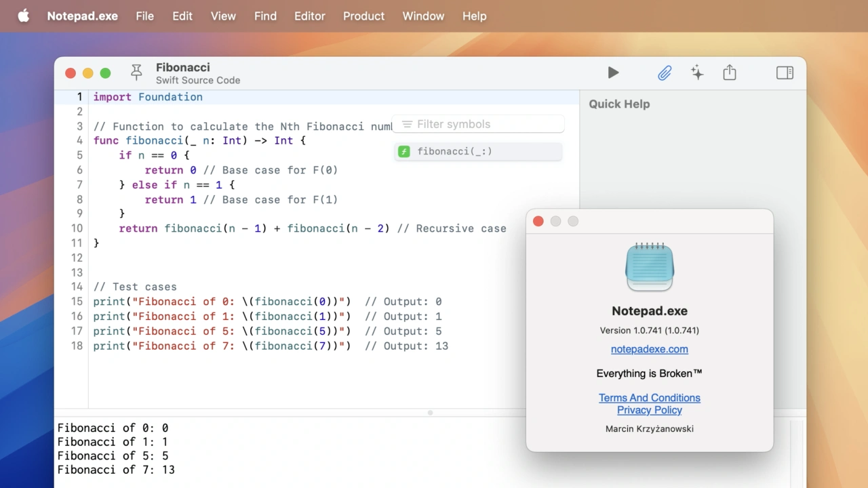Click the paperclip attachment icon

tap(665, 73)
